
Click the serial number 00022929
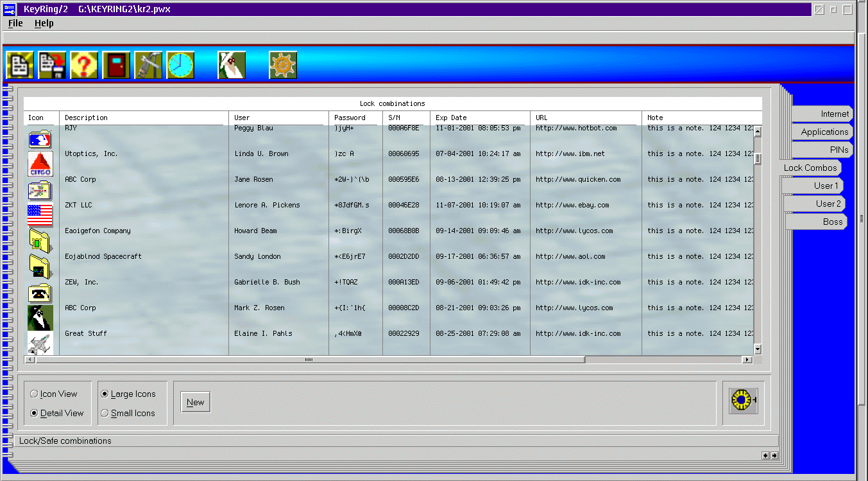[404, 334]
